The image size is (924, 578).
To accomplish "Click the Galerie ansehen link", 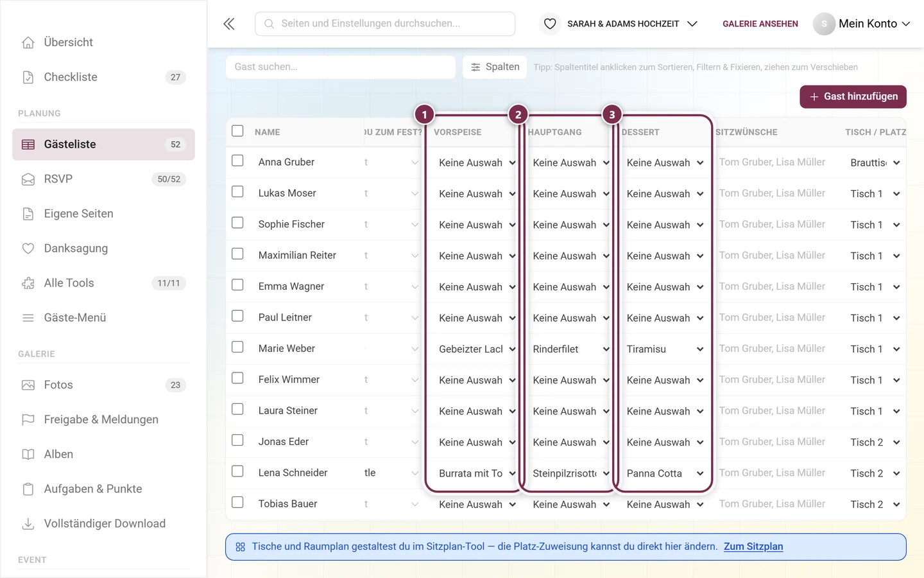I will click(x=760, y=24).
